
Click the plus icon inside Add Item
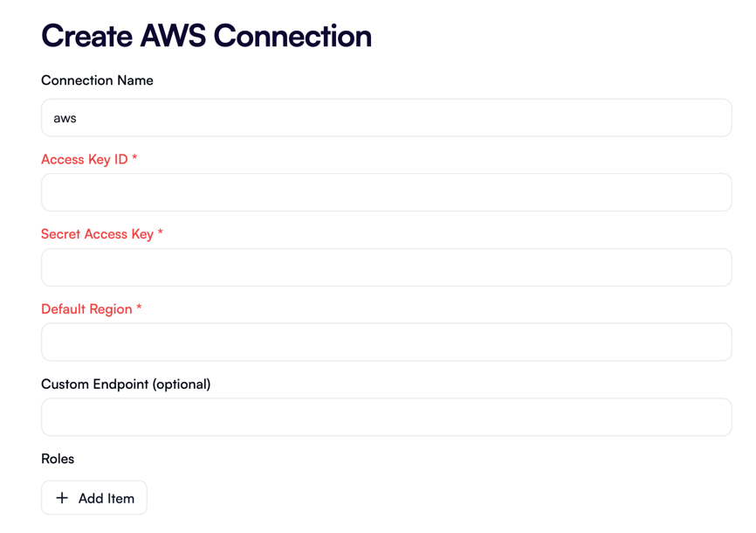(61, 497)
